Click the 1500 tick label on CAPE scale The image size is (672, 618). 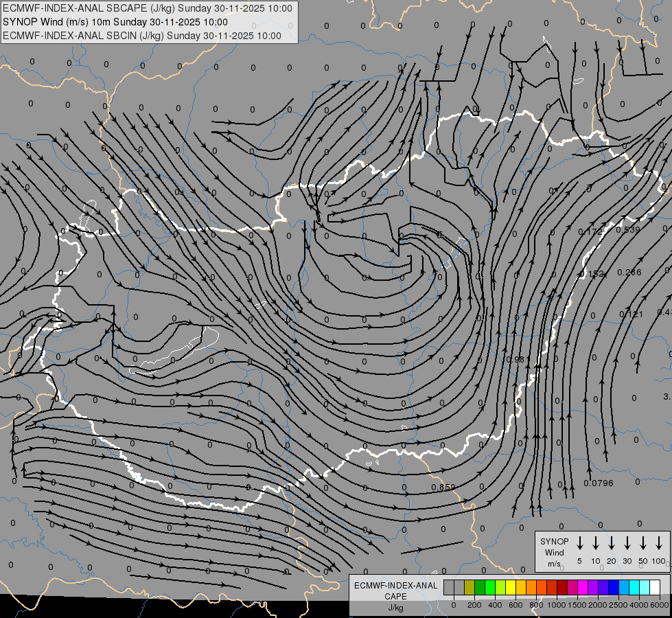[577, 605]
